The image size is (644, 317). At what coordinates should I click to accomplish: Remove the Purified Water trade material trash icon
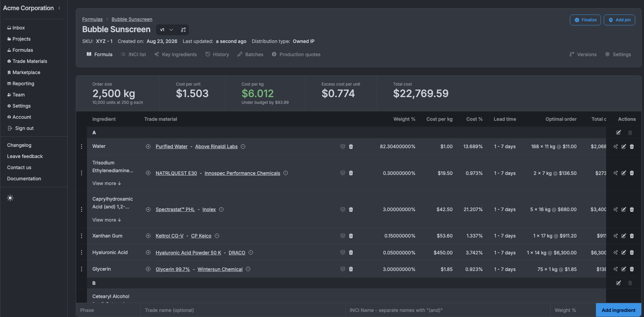point(351,146)
